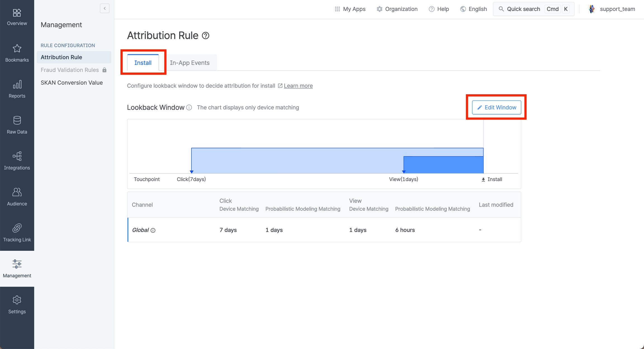Open Raw Data database icon
This screenshot has width=644, height=349.
17,120
